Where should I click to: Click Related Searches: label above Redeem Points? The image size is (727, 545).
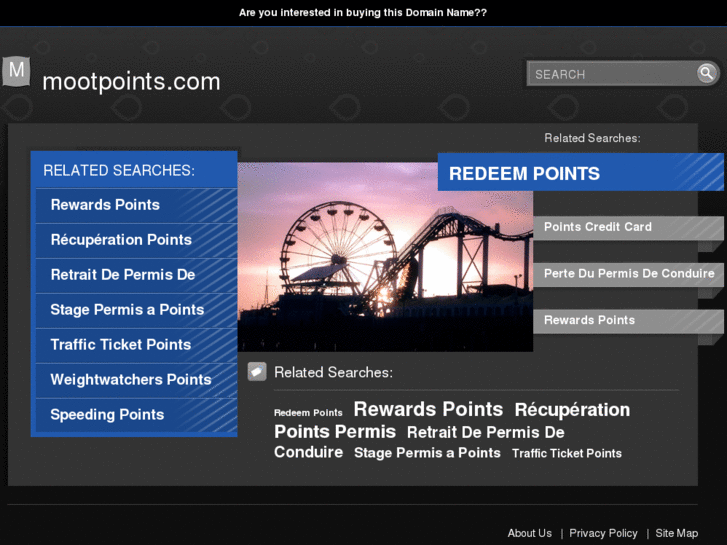[592, 138]
